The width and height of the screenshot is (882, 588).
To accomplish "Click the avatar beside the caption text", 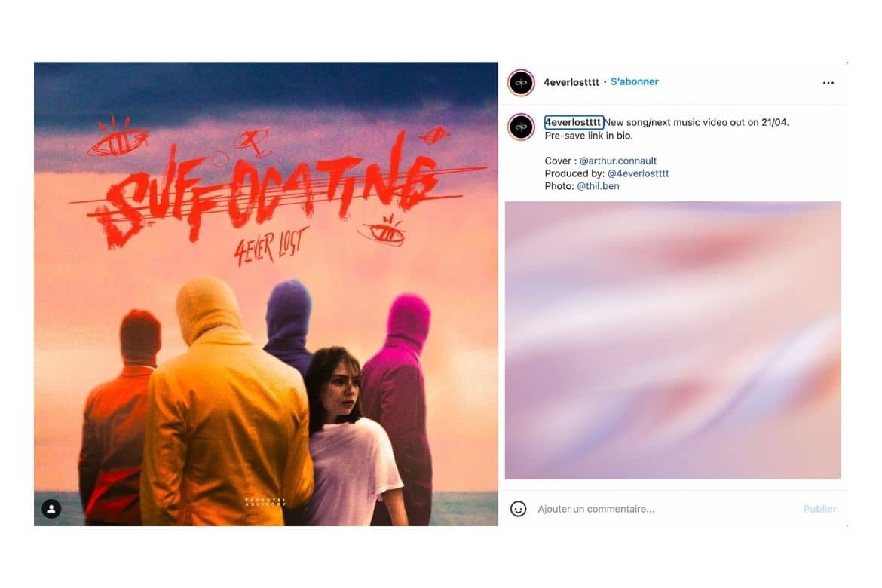I will (x=521, y=127).
